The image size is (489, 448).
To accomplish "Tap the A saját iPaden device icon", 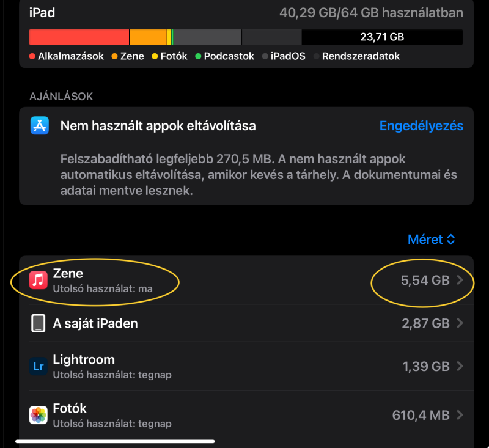I will click(x=39, y=323).
